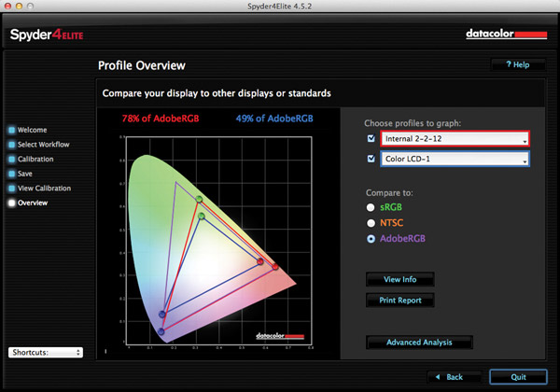Click the View Info button
560x392 pixels.
400,279
